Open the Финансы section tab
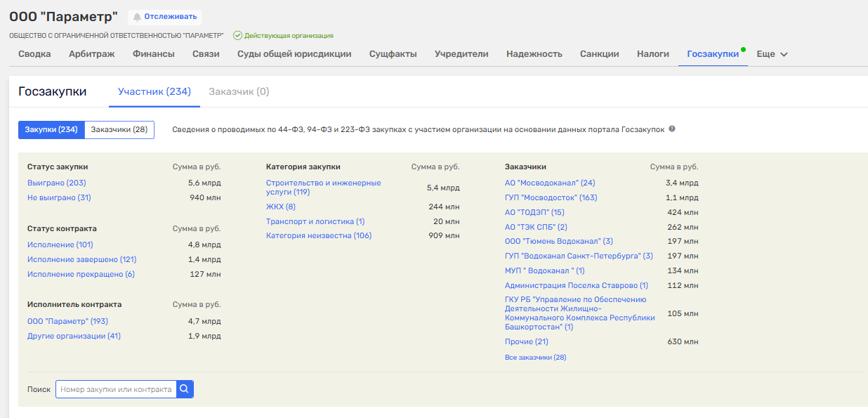Image resolution: width=868 pixels, height=418 pixels. pos(154,54)
